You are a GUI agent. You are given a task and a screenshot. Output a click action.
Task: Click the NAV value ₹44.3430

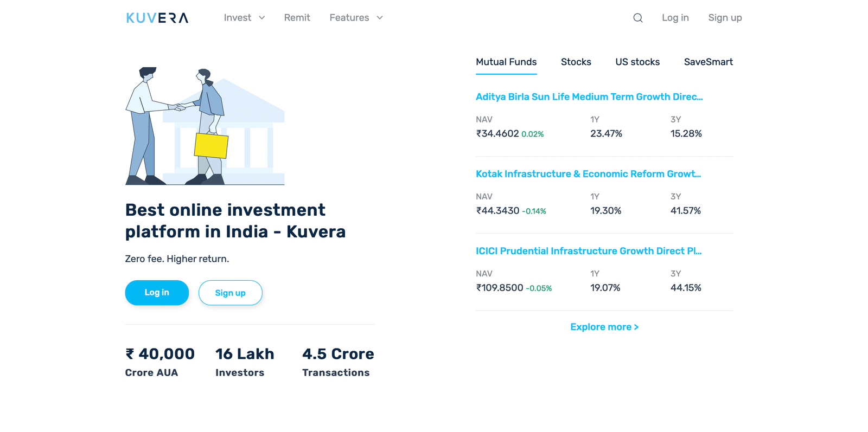[497, 210]
